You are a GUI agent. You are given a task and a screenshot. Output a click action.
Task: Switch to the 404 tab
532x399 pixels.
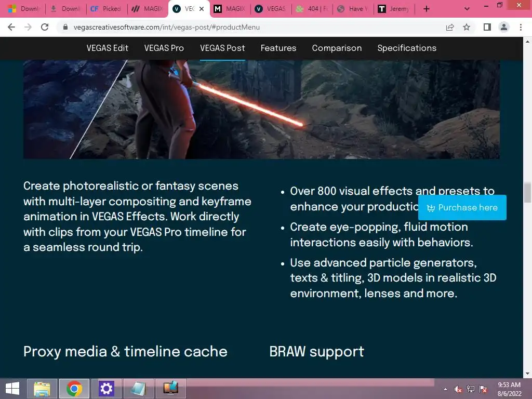[312, 9]
